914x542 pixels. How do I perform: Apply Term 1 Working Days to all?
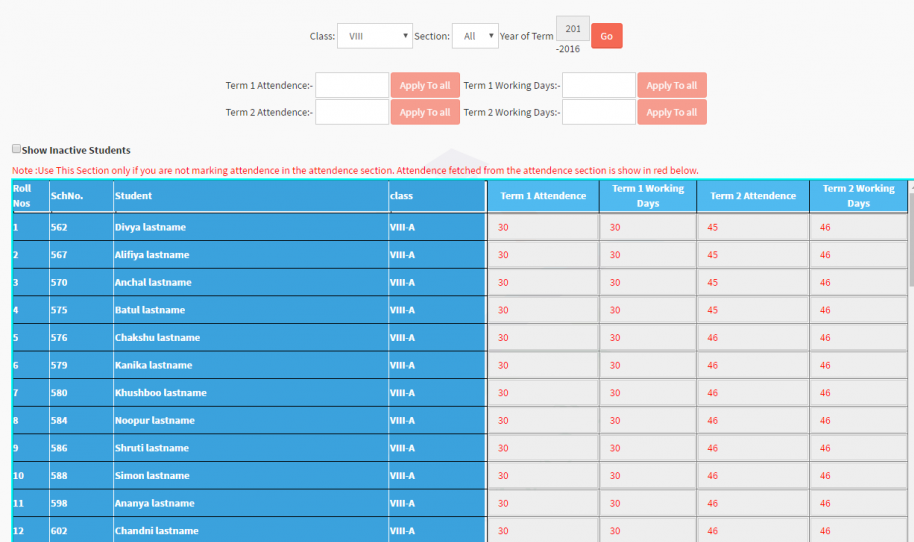point(671,85)
